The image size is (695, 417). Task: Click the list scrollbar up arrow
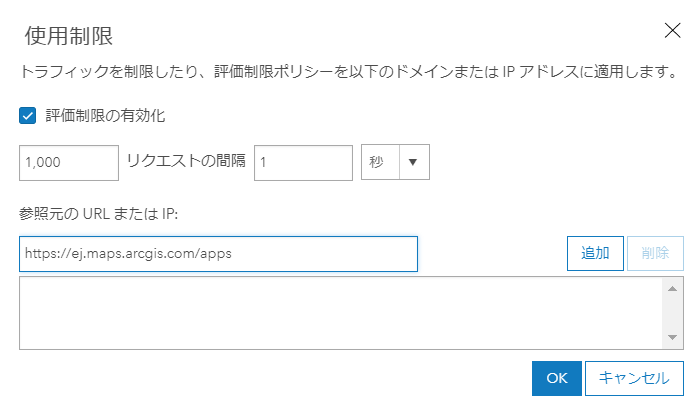[x=674, y=289]
